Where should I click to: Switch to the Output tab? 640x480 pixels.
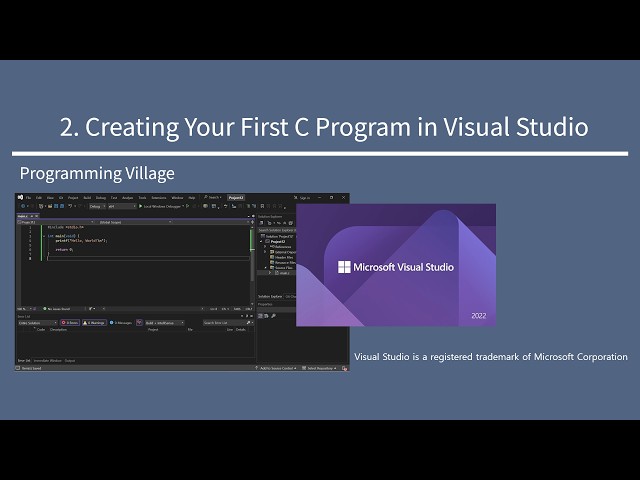pos(70,361)
